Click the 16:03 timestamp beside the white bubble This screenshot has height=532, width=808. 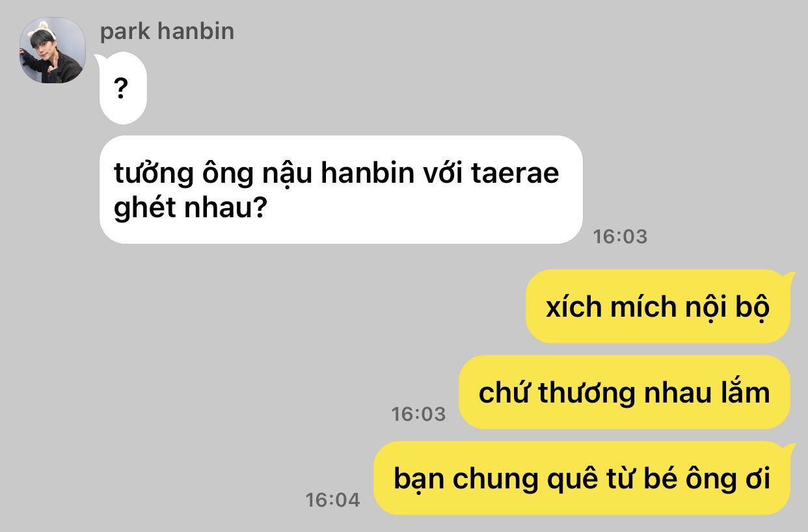620,236
